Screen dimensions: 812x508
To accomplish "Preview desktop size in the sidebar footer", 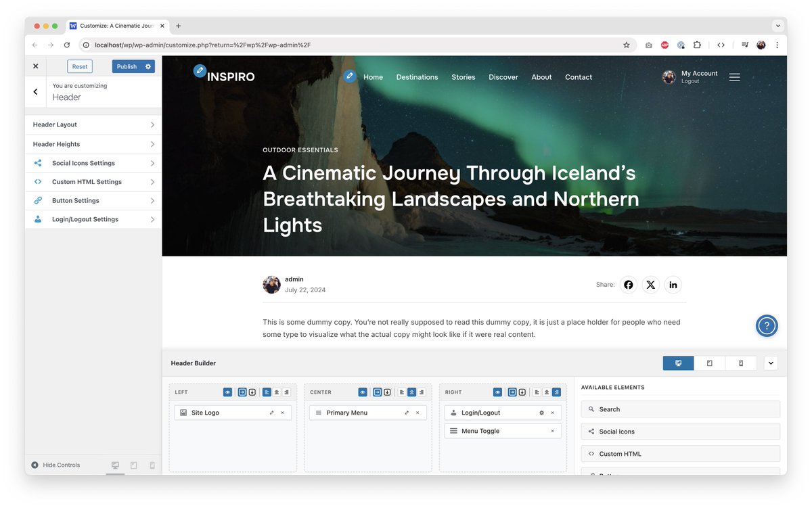I will pos(115,465).
